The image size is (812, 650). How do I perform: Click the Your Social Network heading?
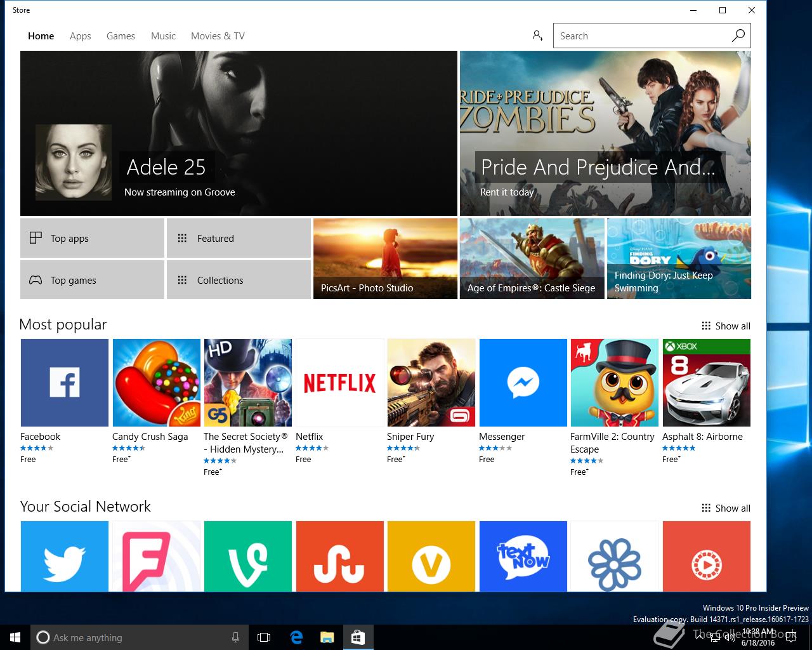[85, 506]
